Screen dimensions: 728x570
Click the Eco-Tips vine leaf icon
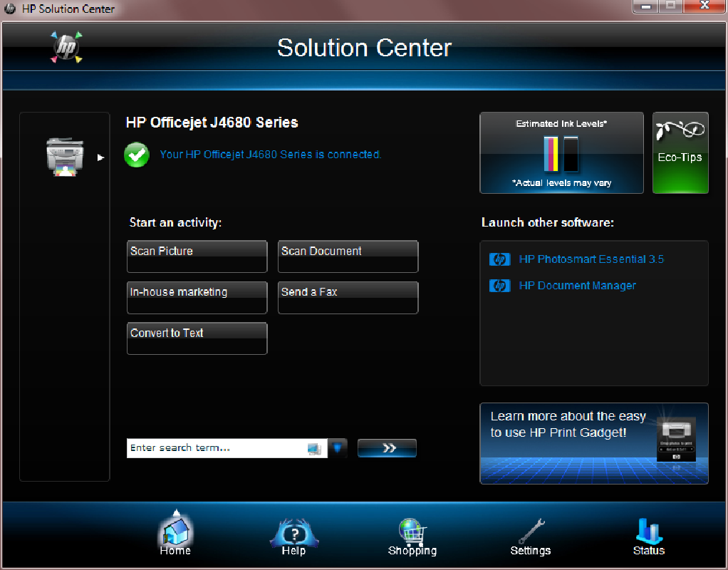680,130
